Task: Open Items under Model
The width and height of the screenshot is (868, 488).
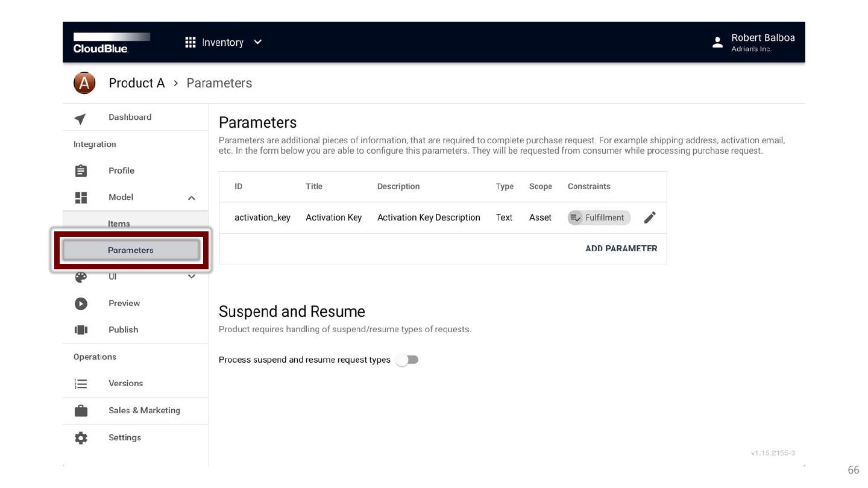Action: (119, 224)
